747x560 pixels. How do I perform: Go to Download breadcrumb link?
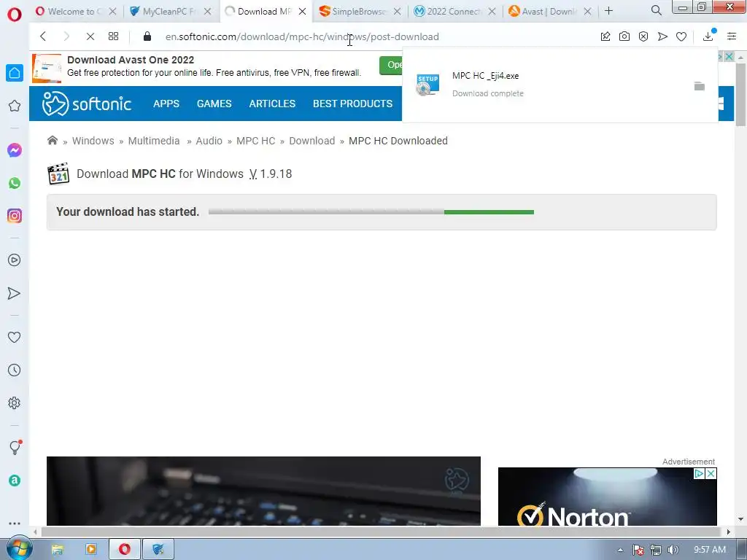pyautogui.click(x=312, y=141)
